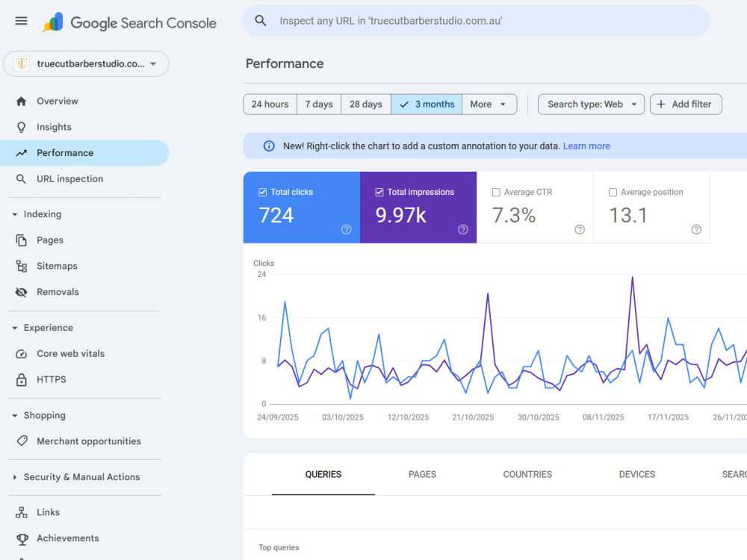Click the Links network icon

point(21,512)
